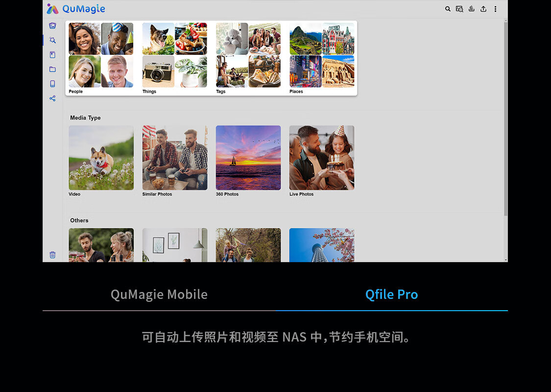
Task: Open the German shepherd dog Things thumbnail
Action: click(158, 39)
